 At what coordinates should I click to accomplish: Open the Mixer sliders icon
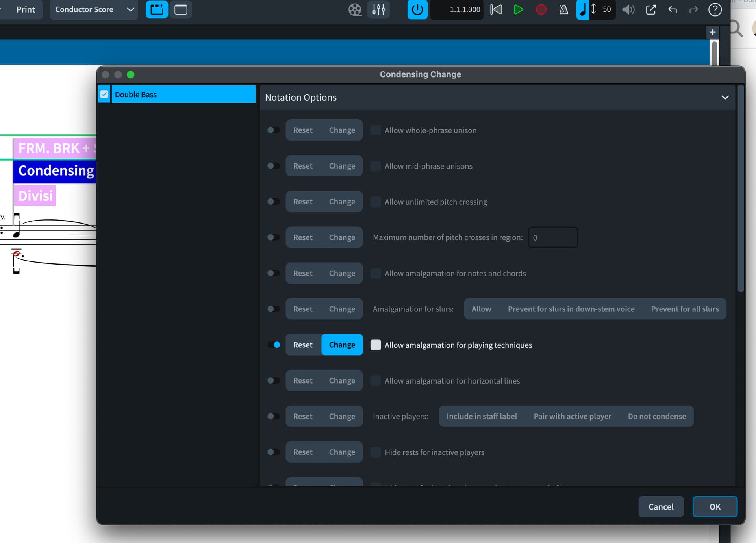378,9
